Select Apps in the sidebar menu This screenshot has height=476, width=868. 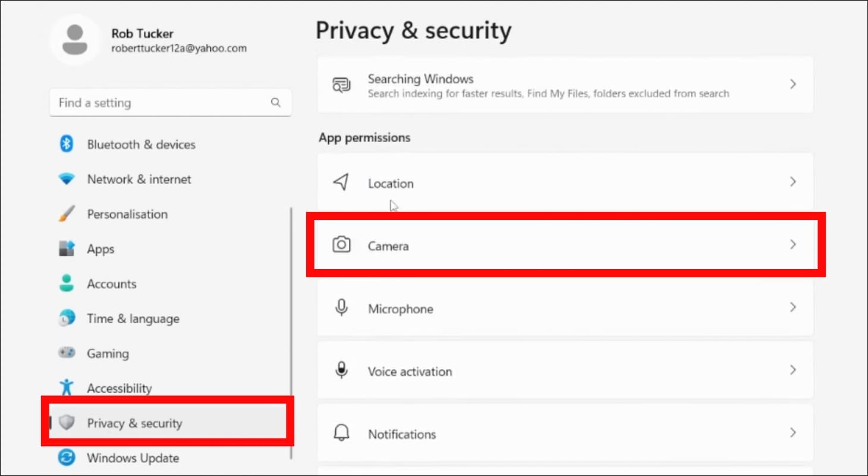coord(100,249)
